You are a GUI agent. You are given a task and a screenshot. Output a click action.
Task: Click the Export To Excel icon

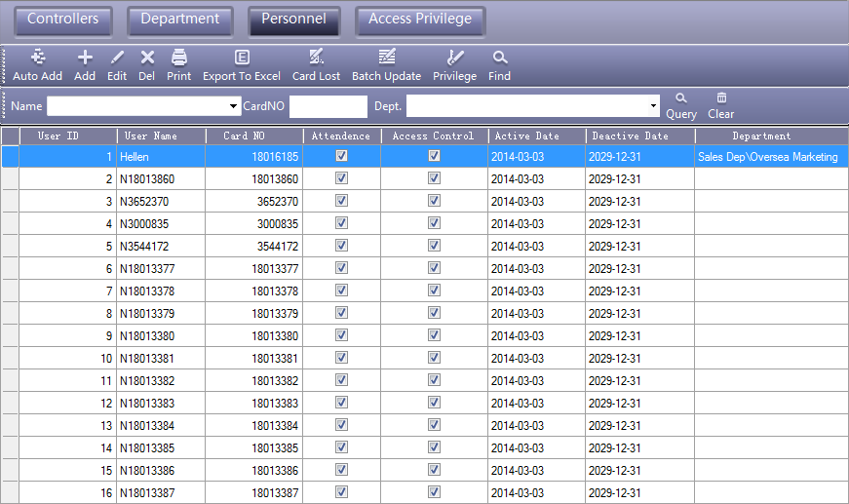(242, 58)
